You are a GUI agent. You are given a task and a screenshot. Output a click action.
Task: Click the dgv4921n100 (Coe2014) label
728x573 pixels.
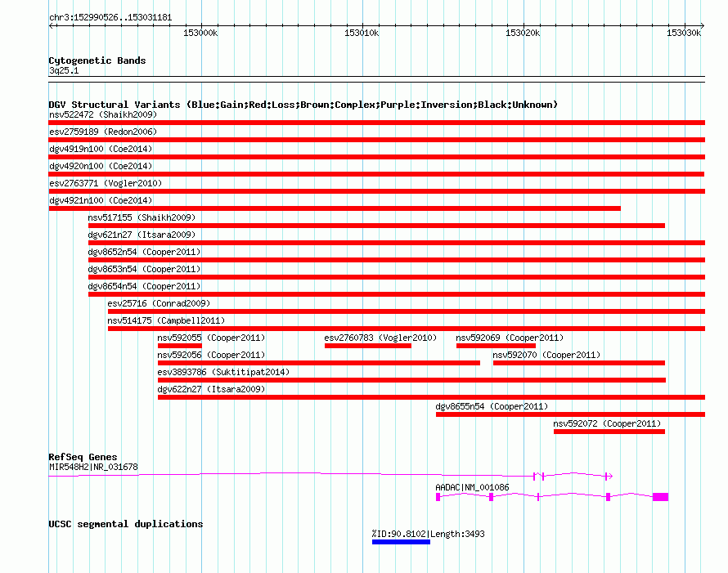point(101,200)
